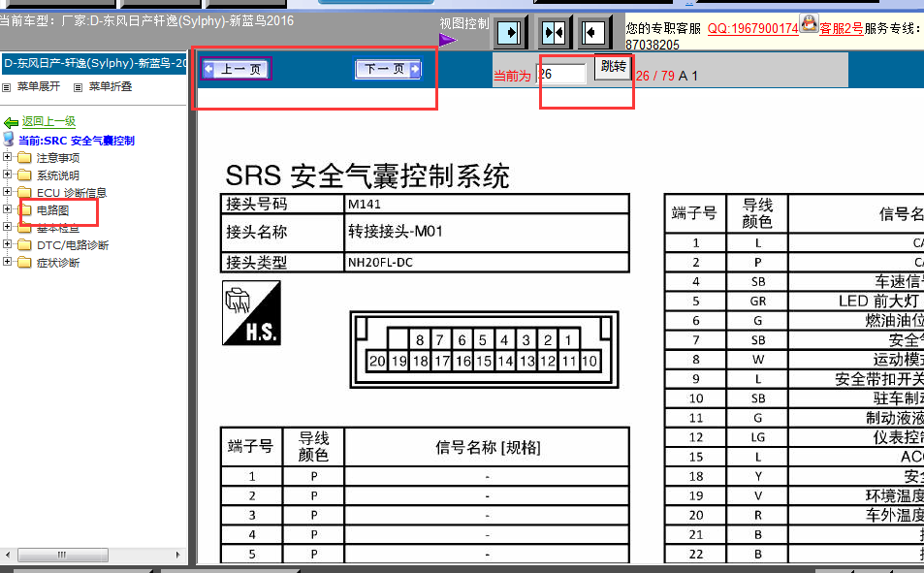Screen dimensions: 924x573
Task: Click the H.S. harness side connector icon
Action: [x=251, y=313]
